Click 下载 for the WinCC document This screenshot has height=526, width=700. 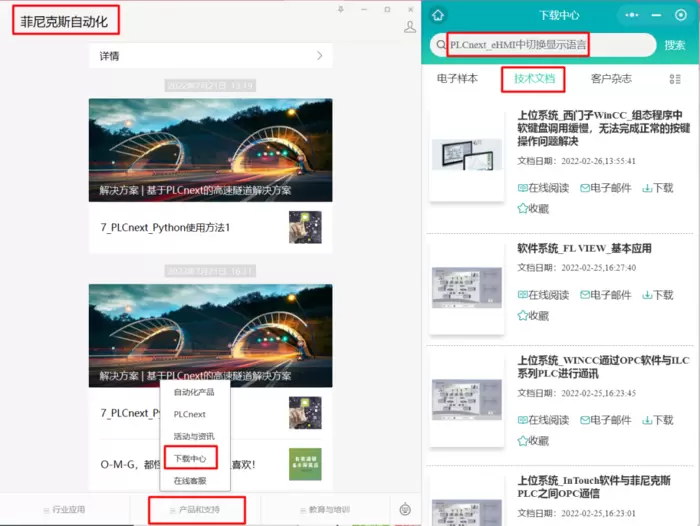[657, 187]
